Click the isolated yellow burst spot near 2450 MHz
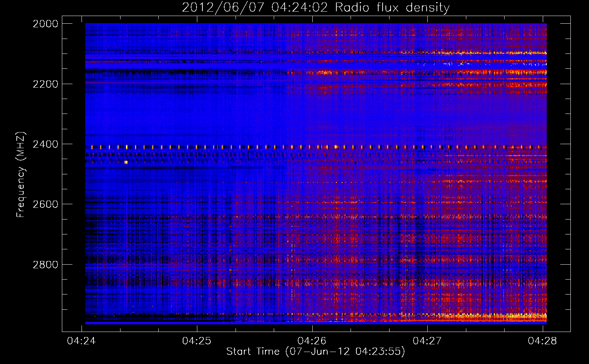589x364 pixels. click(x=126, y=162)
